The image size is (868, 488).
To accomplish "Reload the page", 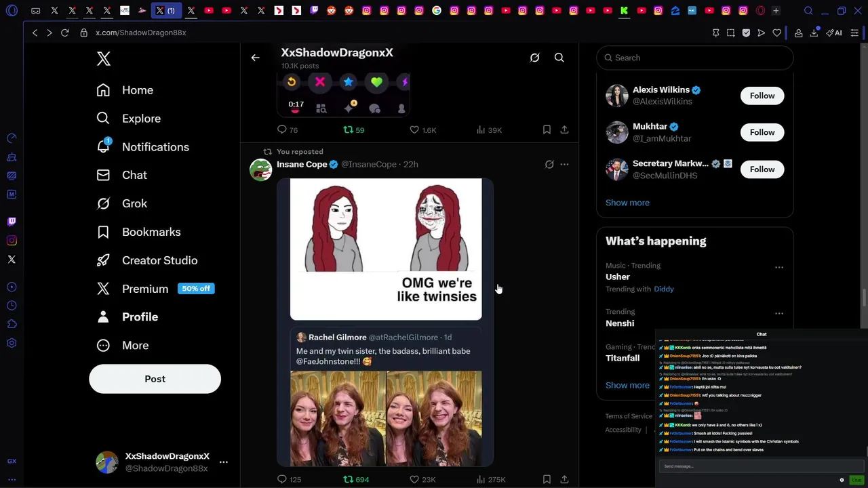I will (x=65, y=33).
